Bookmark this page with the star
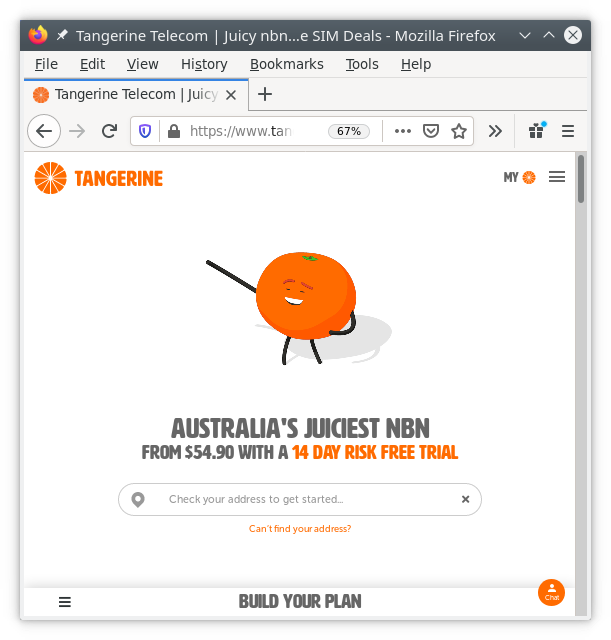The height and width of the screenshot is (640, 611). tap(459, 131)
